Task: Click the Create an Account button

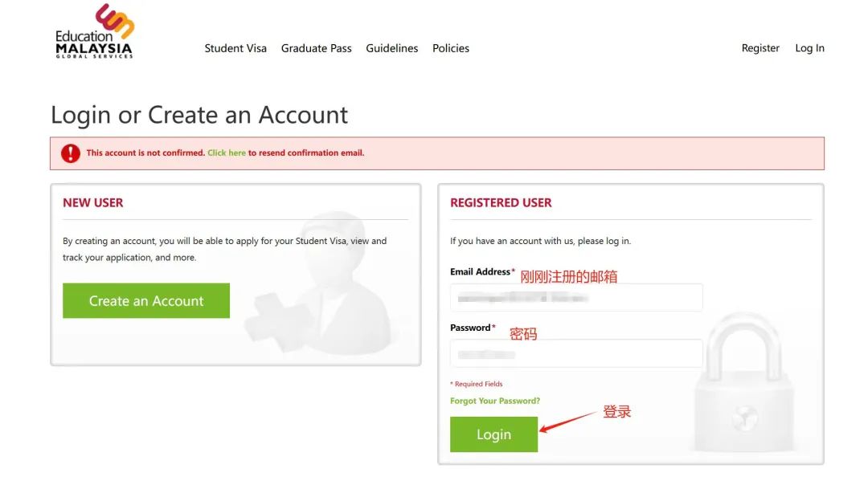Action: (146, 300)
